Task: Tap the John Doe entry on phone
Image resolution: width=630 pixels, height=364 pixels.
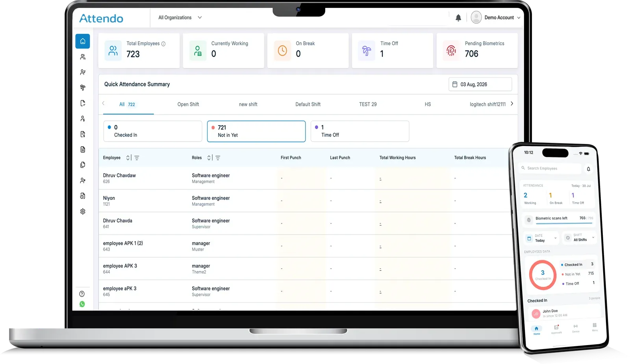Action: (564, 313)
